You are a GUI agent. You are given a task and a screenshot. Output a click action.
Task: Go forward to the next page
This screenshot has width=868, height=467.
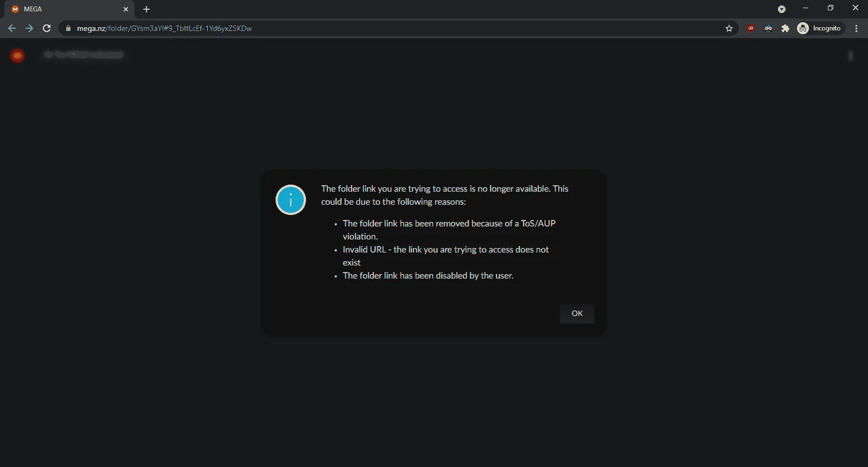point(29,28)
